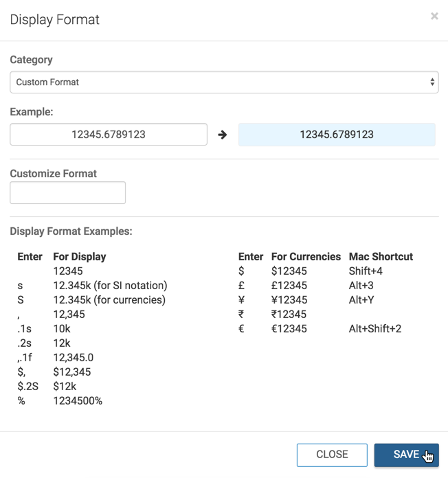This screenshot has width=448, height=478.
Task: Click the rupee ₹ symbol in Enter column
Action: (241, 315)
